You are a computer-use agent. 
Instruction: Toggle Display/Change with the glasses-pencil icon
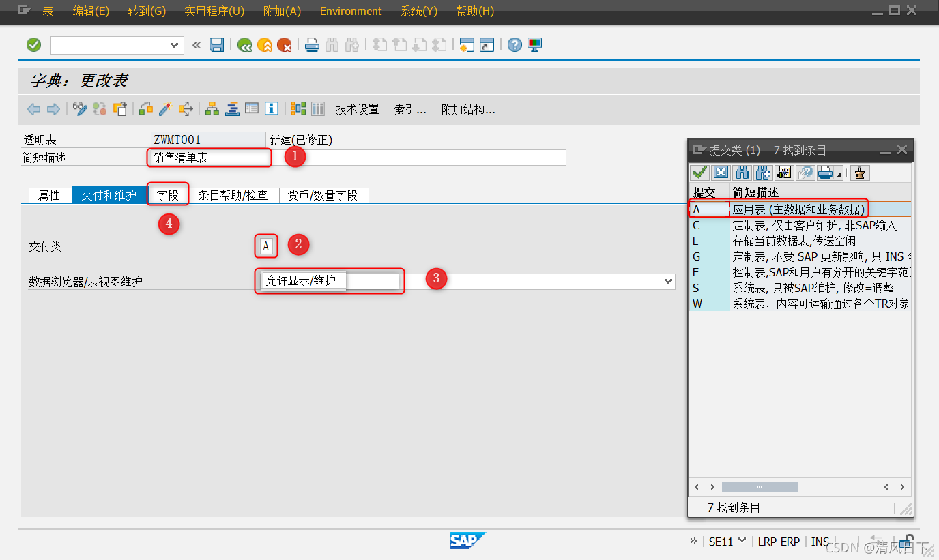80,108
